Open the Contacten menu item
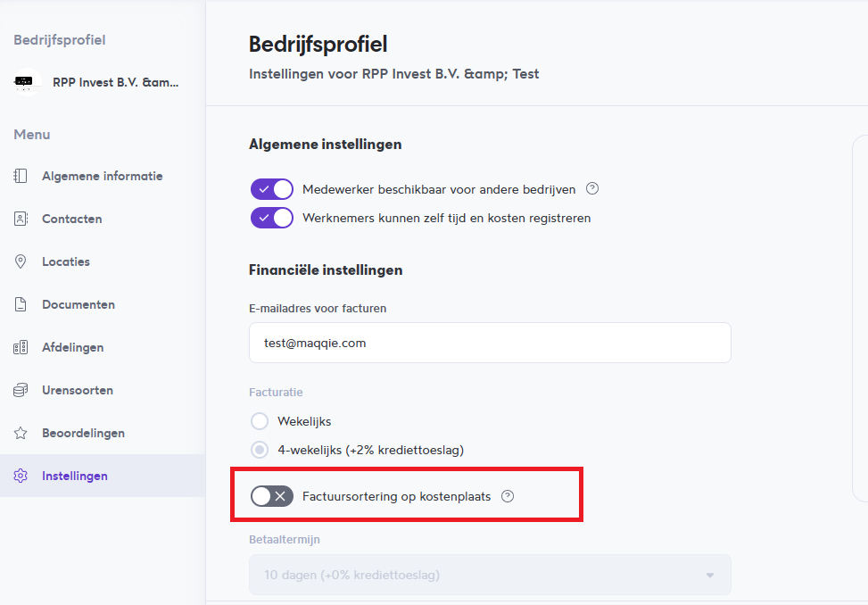Image resolution: width=868 pixels, height=605 pixels. [72, 219]
